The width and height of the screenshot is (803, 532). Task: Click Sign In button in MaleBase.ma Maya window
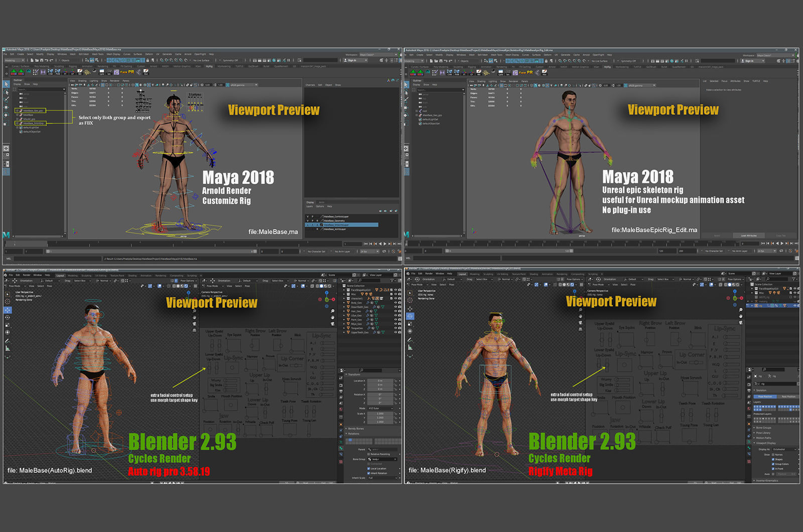pyautogui.click(x=355, y=60)
